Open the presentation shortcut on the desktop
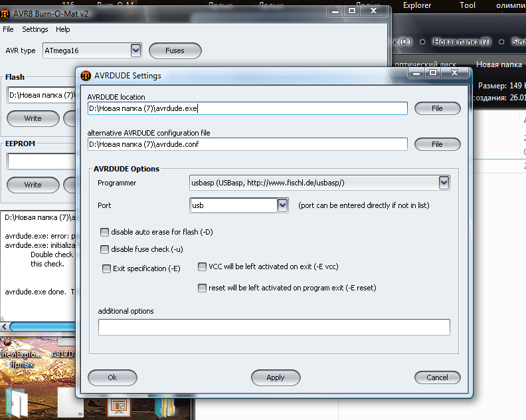This screenshot has width=526, height=420. pyautogui.click(x=119, y=407)
